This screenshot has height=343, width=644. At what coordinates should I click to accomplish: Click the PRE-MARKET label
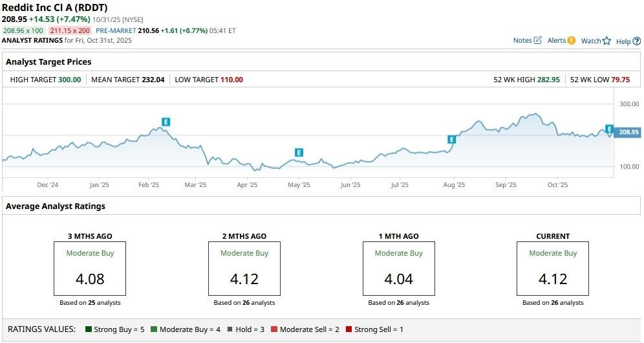point(116,30)
